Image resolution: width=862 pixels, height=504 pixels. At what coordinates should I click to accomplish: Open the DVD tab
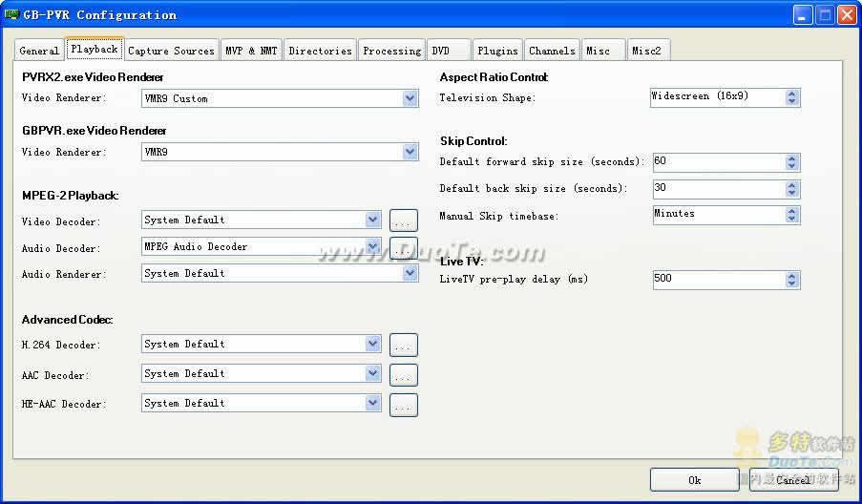pos(448,50)
